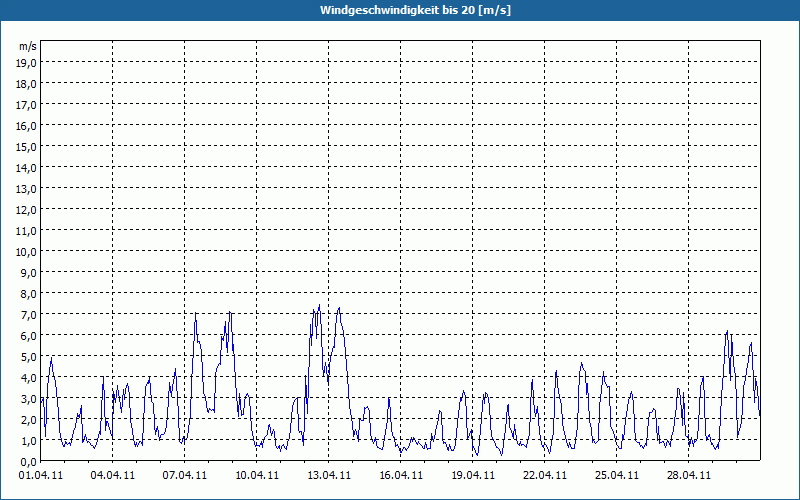The width and height of the screenshot is (800, 500).
Task: Click the y-axis label 19,0
Action: pyautogui.click(x=27, y=63)
